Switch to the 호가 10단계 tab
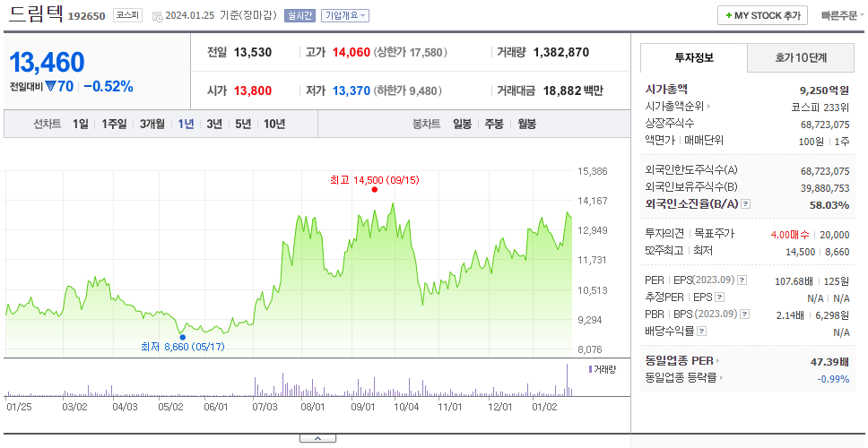Image resolution: width=868 pixels, height=448 pixels. pos(801,57)
